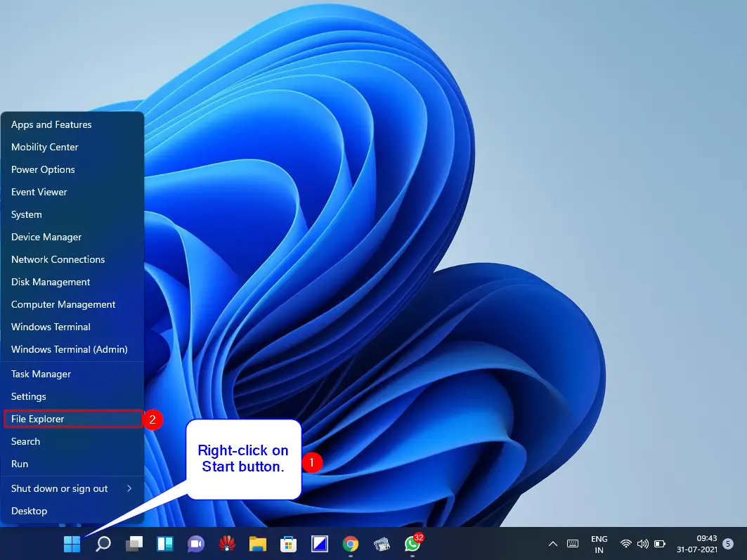Open notification center badge showing 5
747x560 pixels.
(x=728, y=543)
